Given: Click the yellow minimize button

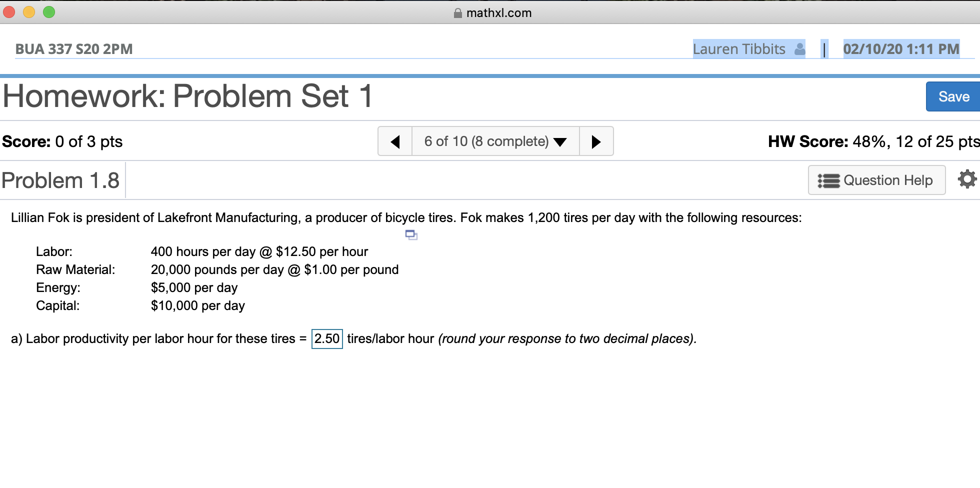Looking at the screenshot, I should coord(29,12).
